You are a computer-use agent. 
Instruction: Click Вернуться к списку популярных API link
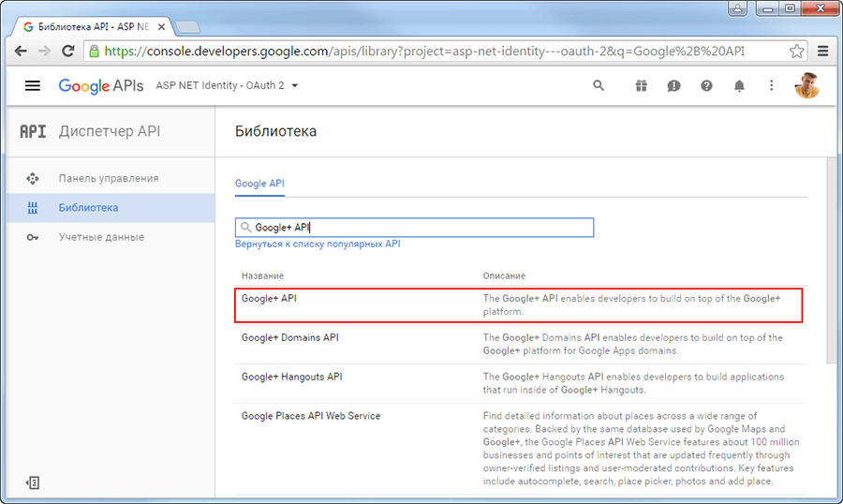click(x=318, y=245)
